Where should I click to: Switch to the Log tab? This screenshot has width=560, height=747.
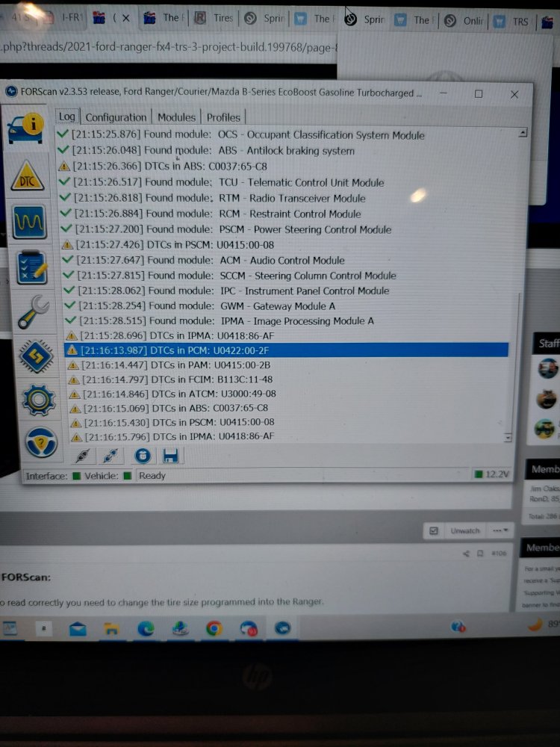click(66, 117)
